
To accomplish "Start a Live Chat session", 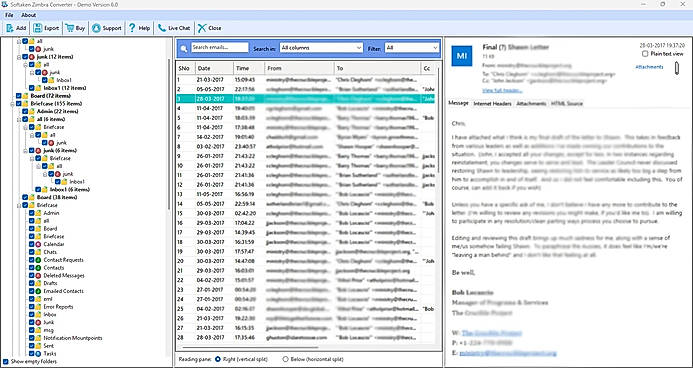I will [x=174, y=28].
